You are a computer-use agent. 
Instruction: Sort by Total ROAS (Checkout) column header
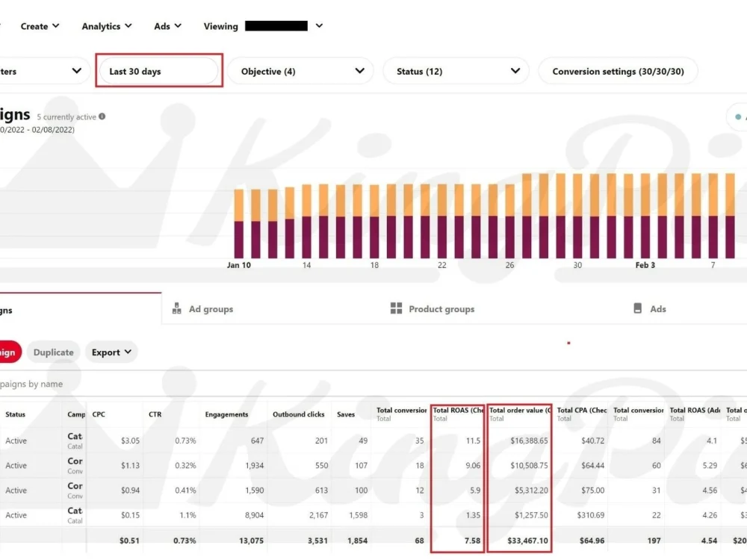pyautogui.click(x=458, y=414)
